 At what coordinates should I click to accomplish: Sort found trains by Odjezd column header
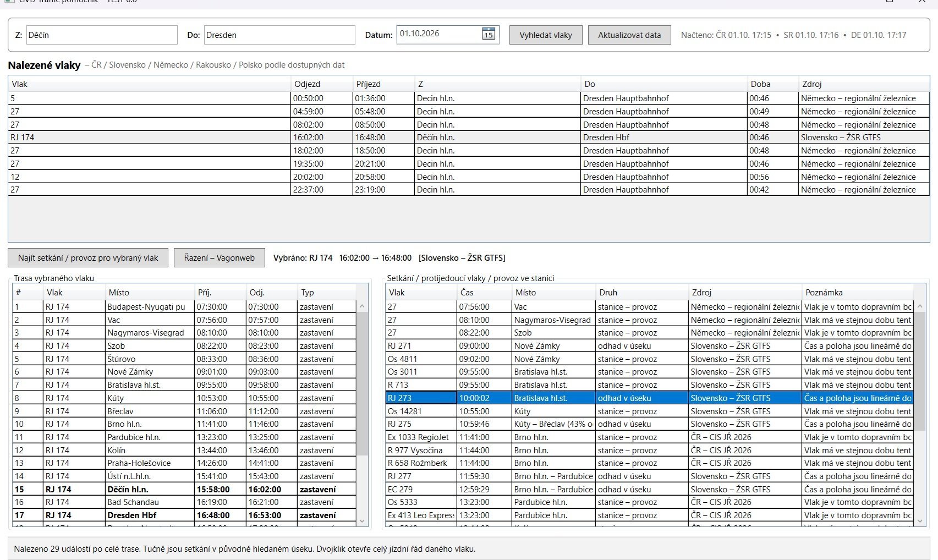[322, 84]
